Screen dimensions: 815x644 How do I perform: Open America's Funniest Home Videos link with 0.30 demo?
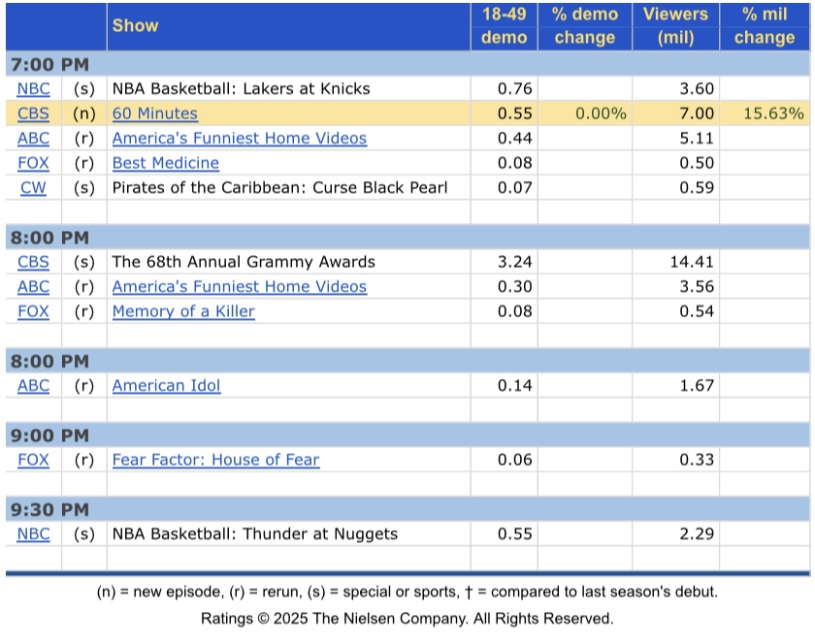click(x=240, y=286)
